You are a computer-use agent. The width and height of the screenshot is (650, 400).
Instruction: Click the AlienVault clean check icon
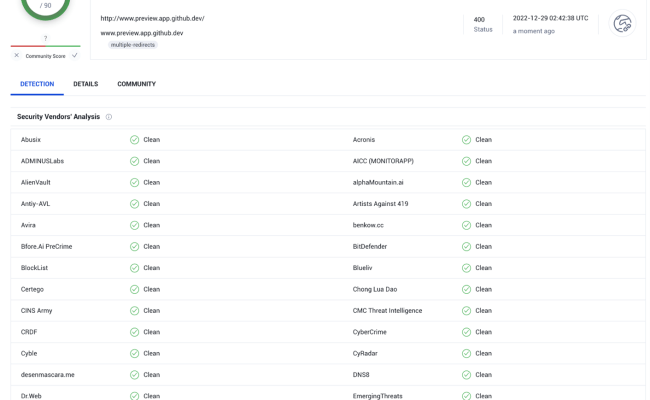(134, 182)
